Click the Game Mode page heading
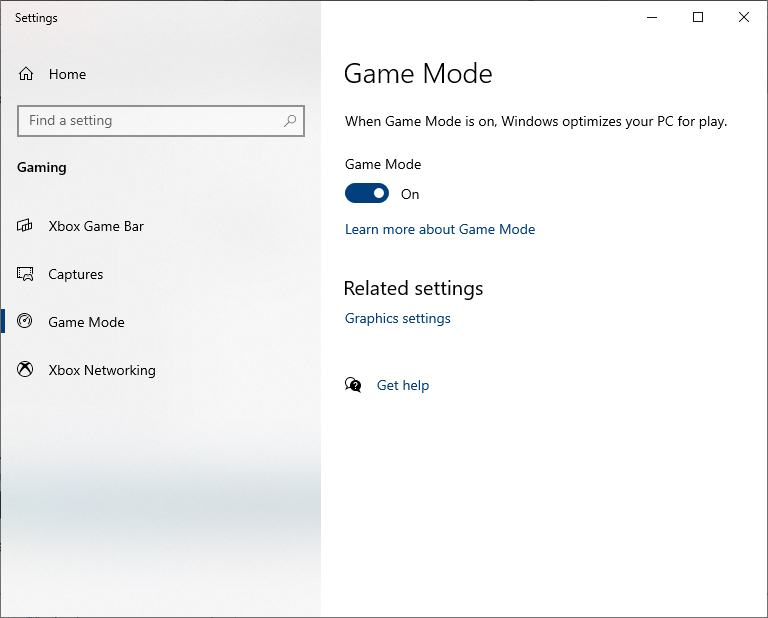This screenshot has width=768, height=618. click(x=418, y=74)
